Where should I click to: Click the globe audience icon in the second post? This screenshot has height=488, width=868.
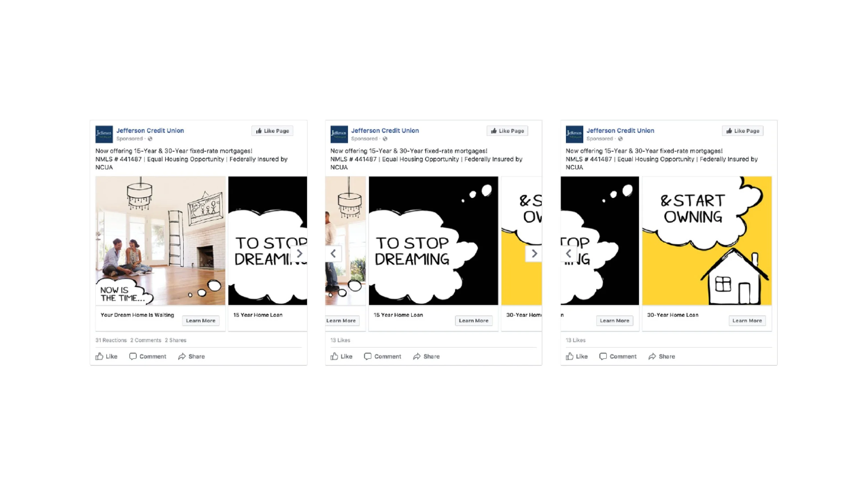(x=385, y=139)
